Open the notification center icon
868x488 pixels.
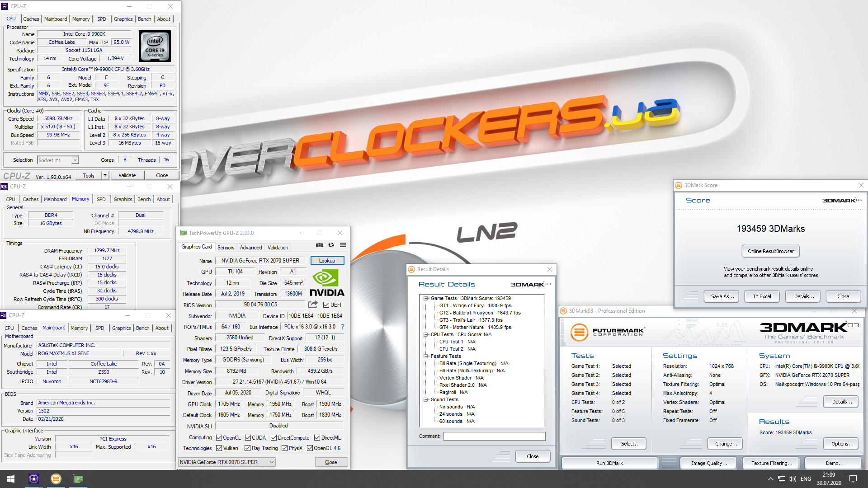[x=853, y=479]
